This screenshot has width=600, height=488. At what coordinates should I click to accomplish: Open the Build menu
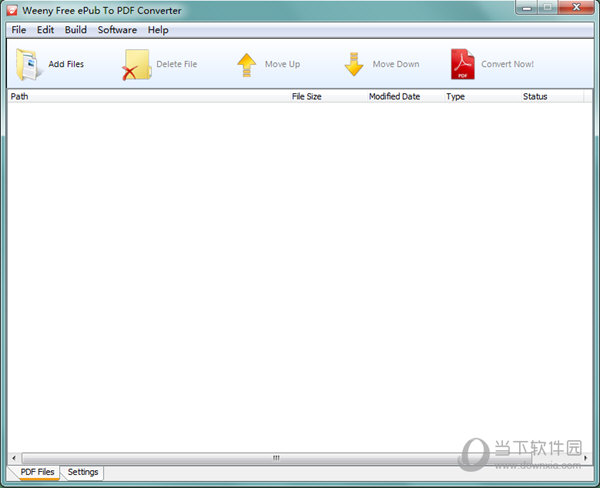coord(76,30)
